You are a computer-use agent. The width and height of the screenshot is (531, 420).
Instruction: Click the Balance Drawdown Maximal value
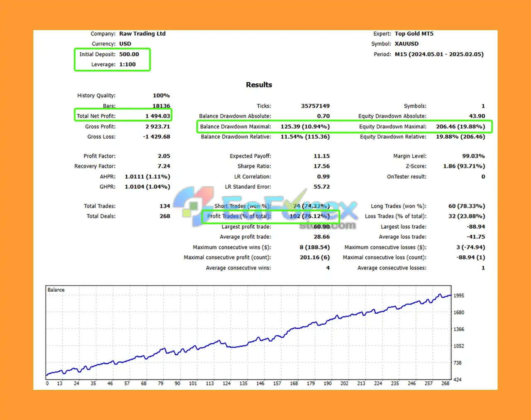click(305, 126)
